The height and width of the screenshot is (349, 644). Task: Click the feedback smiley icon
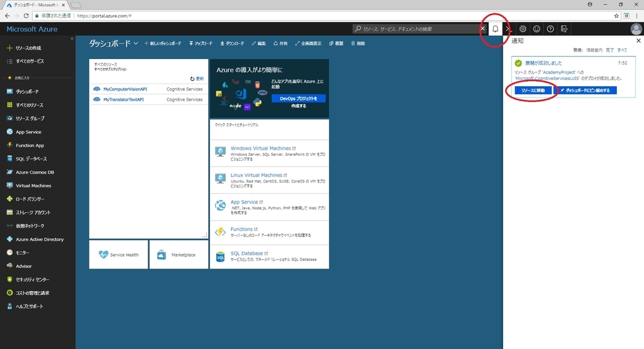tap(536, 29)
